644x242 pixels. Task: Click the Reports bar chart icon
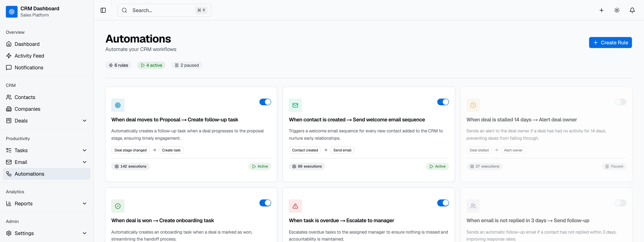(x=9, y=204)
